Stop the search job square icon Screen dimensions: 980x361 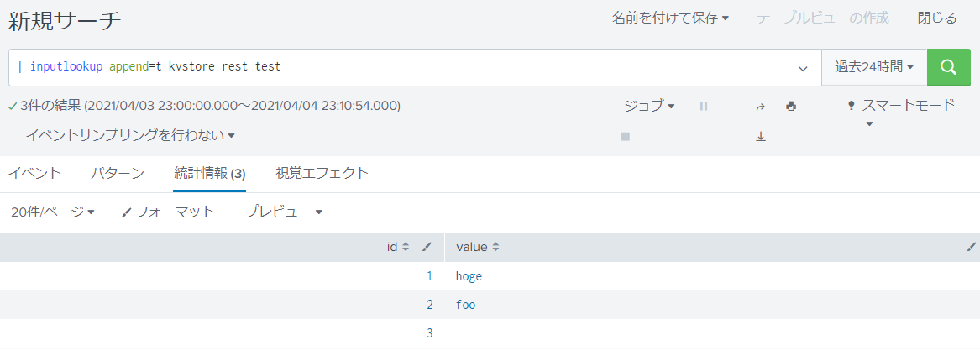point(625,136)
